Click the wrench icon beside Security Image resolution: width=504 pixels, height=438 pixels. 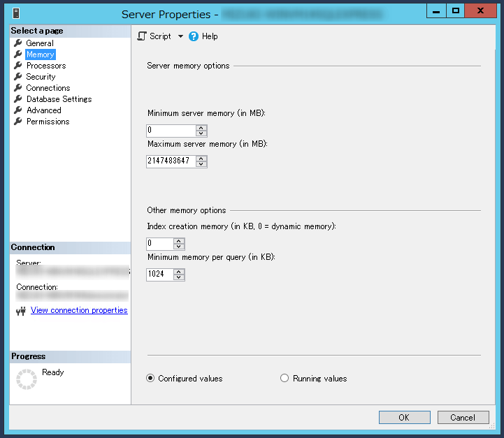18,76
